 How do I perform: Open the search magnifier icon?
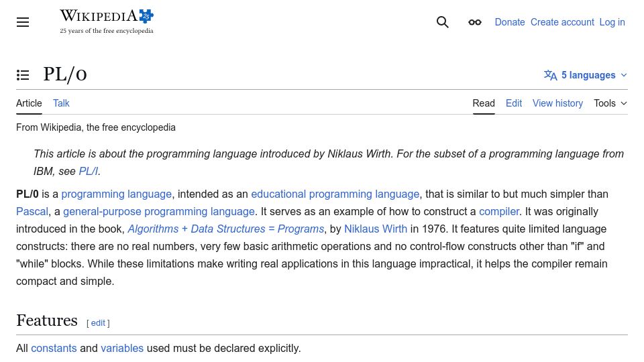[x=442, y=22]
